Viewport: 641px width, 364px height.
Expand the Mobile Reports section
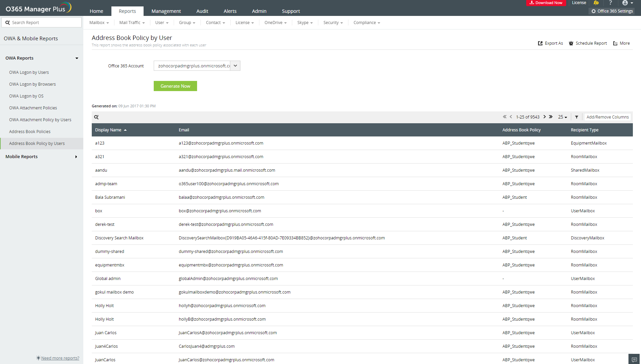tap(76, 156)
